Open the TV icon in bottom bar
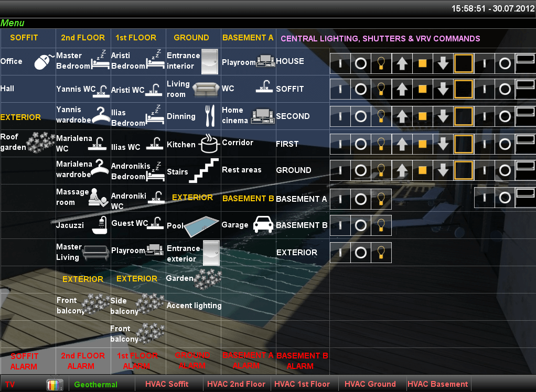Screen dimensions: 536x392 coord(55,385)
